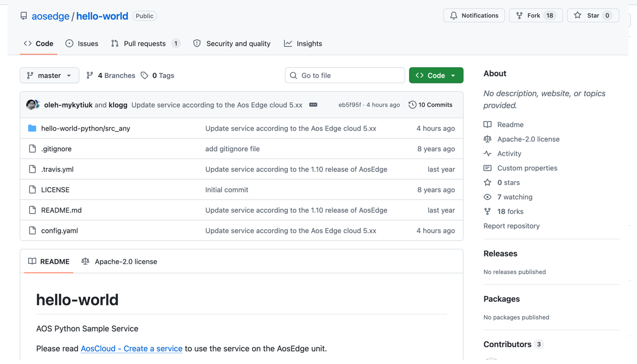The width and height of the screenshot is (637, 364).
Task: Select the Apache-2.0 license tab
Action: pos(119,262)
